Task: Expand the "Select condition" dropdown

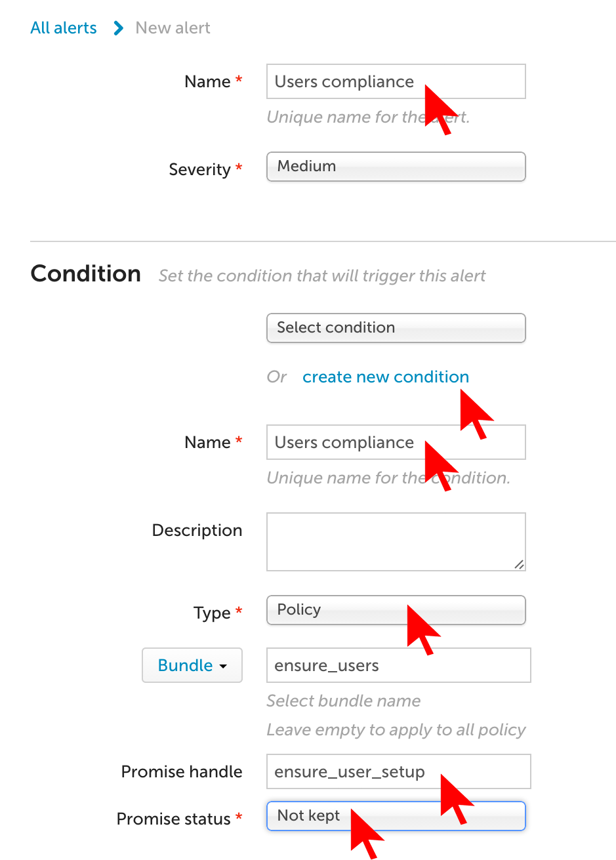Action: click(x=396, y=328)
